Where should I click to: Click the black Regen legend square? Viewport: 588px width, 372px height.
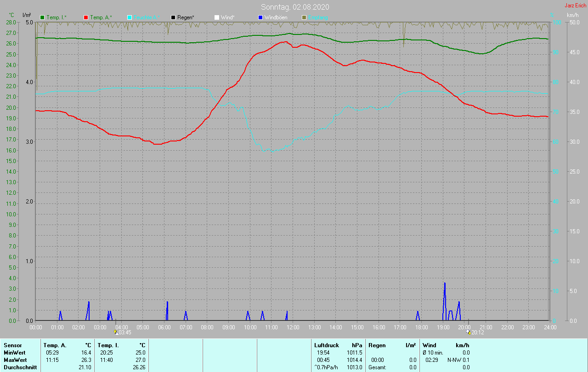coord(173,17)
